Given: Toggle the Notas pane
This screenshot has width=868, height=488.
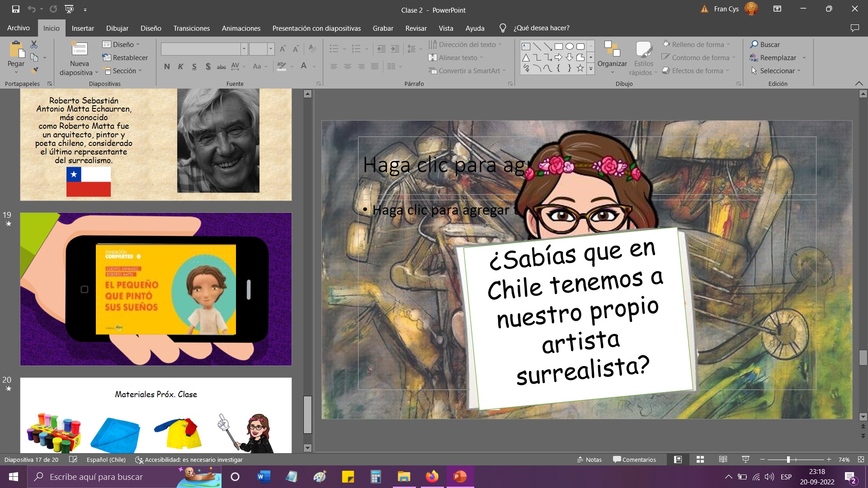Looking at the screenshot, I should [590, 460].
